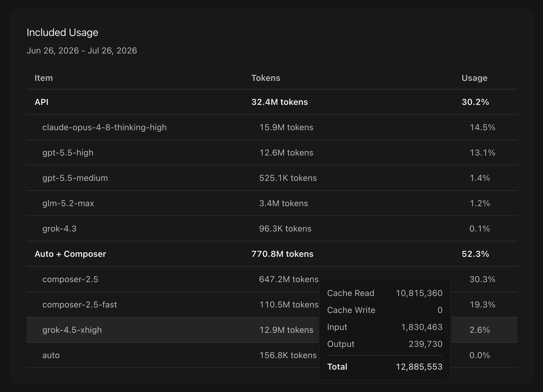Image resolution: width=543 pixels, height=392 pixels.
Task: Click the 1,830,463 input token count
Action: [422, 327]
